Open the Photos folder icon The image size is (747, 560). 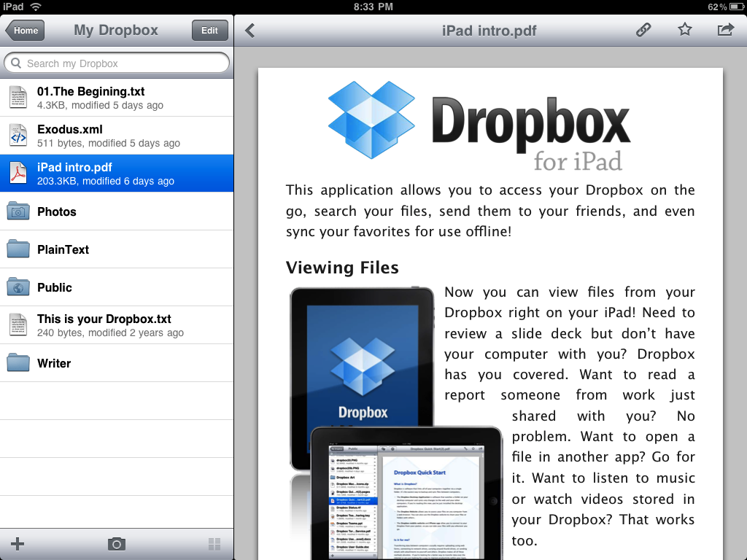(18, 211)
